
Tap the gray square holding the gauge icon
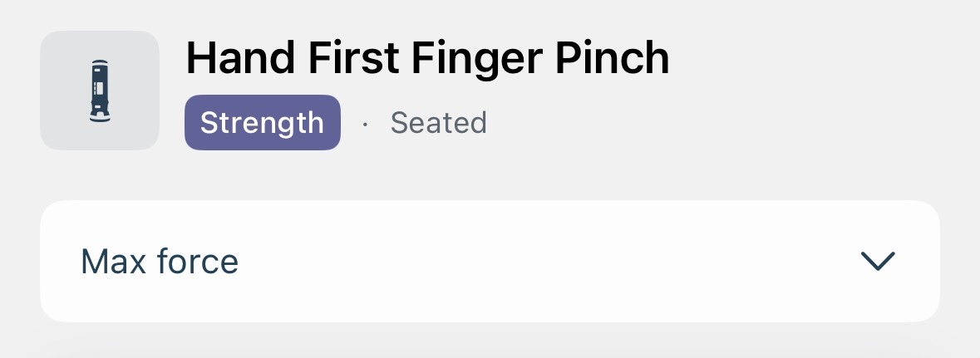[100, 91]
